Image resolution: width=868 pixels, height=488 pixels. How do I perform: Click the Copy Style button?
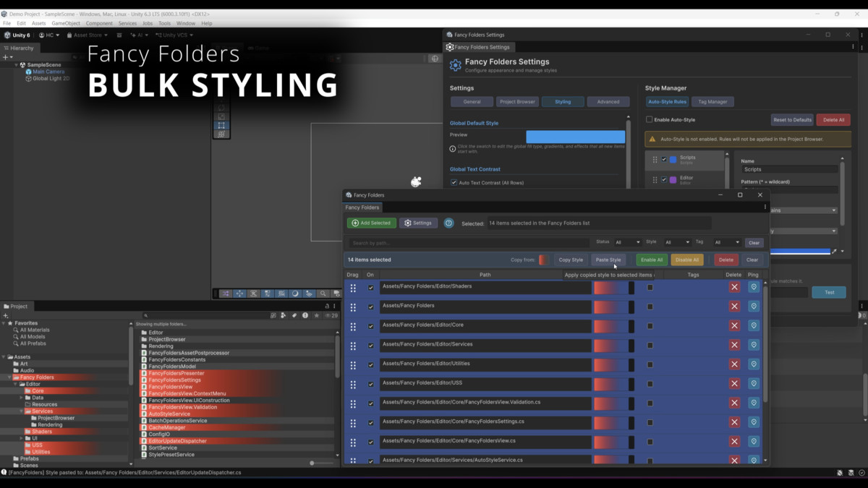[571, 260]
